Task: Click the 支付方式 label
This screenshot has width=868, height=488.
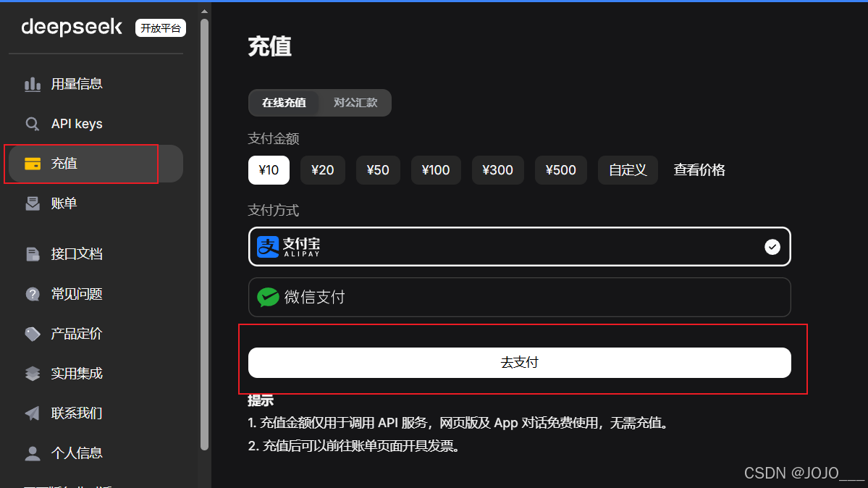Action: point(274,211)
